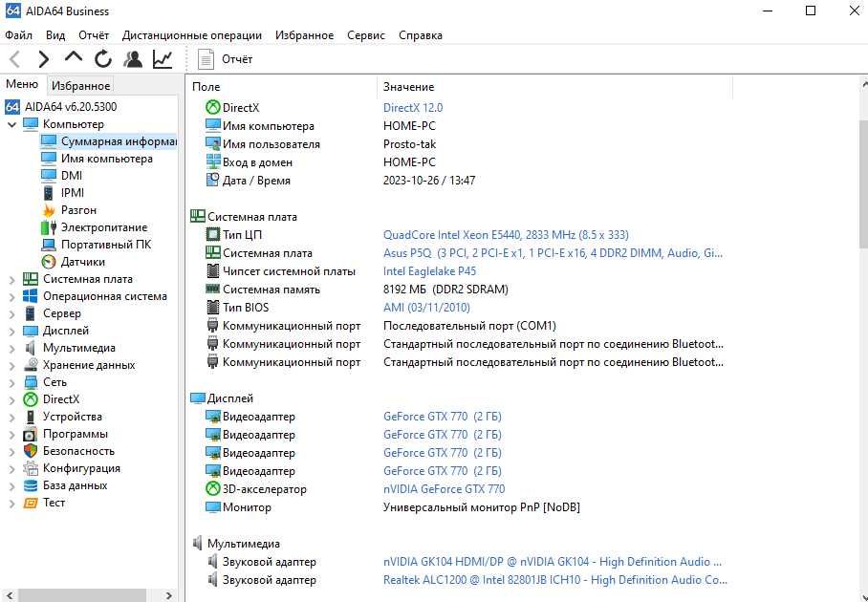Click the Back navigation arrow in toolbar
Image resolution: width=868 pixels, height=602 pixels.
coord(15,58)
